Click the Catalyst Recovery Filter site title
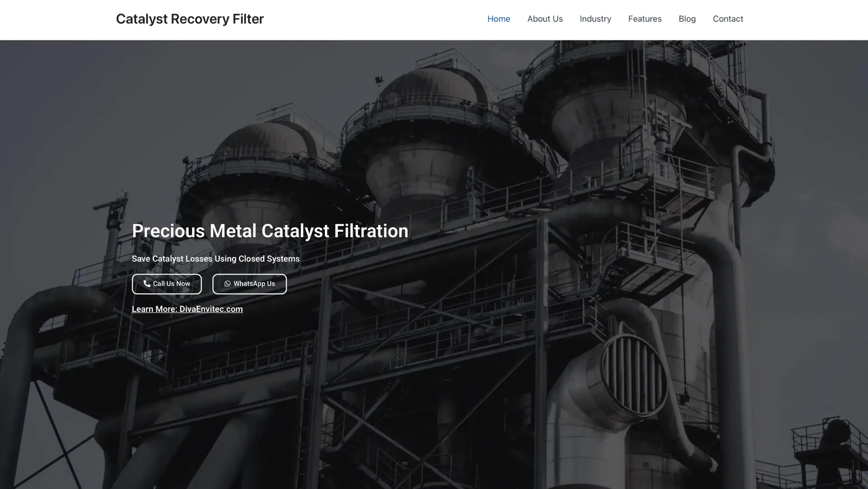 pos(190,19)
